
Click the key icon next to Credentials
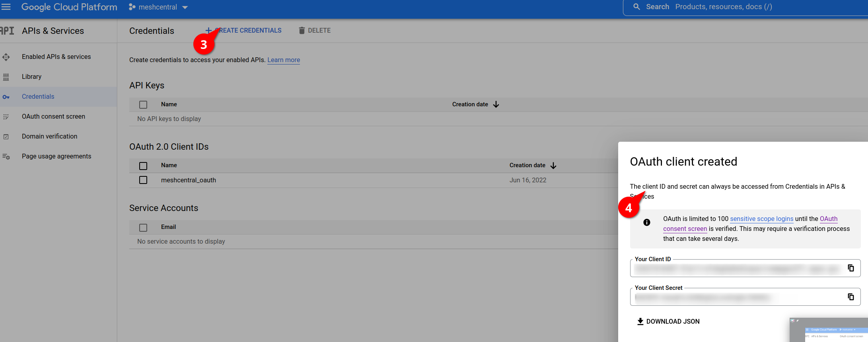click(x=6, y=97)
